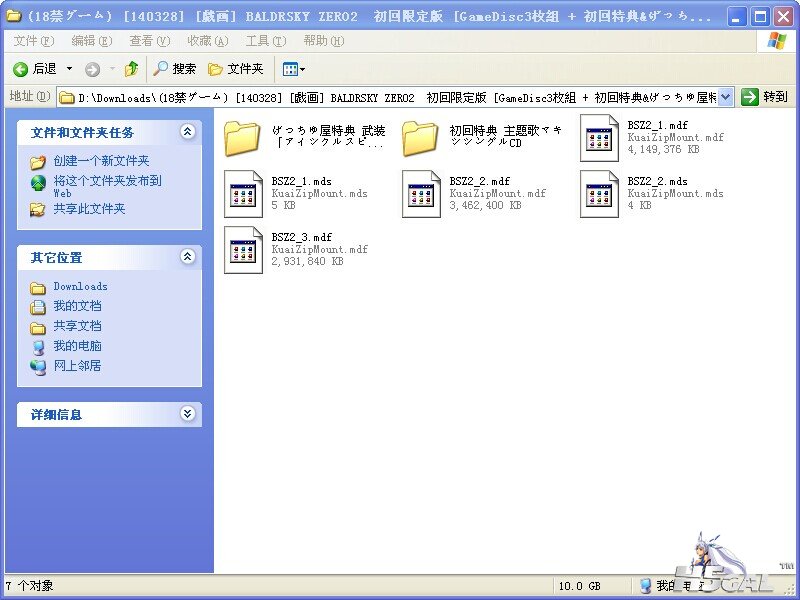800x600 pixels.
Task: Select the 初回特典 主題歌 folder icon
Action: (421, 138)
